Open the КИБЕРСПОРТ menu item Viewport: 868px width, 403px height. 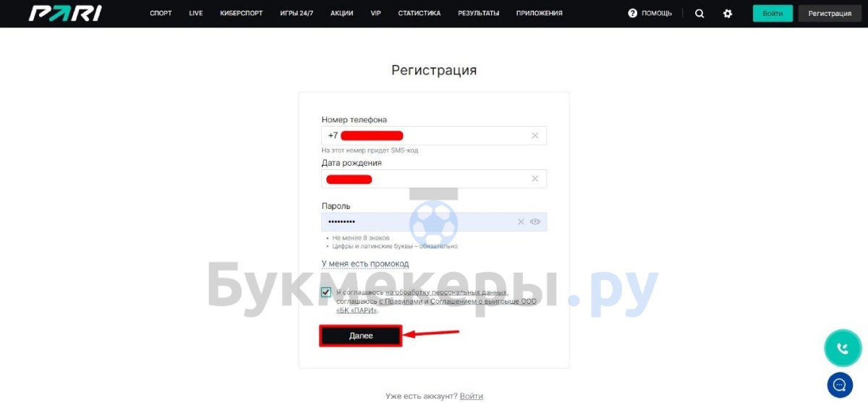tap(241, 13)
